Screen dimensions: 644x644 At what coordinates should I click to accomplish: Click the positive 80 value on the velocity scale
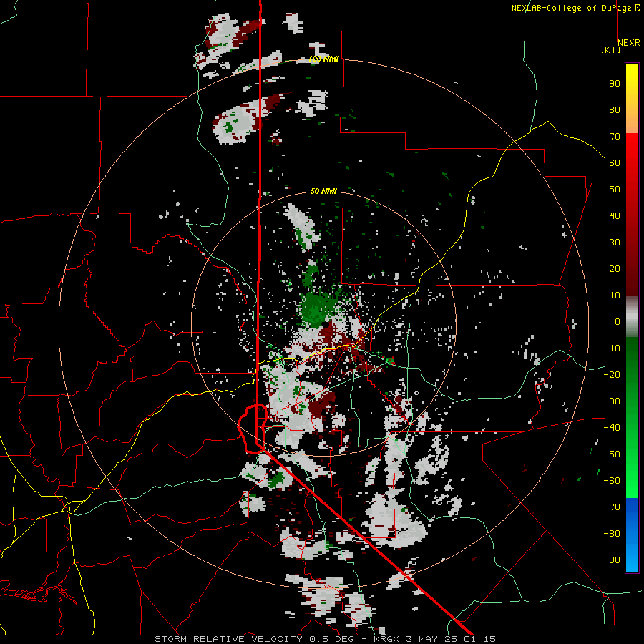615,109
